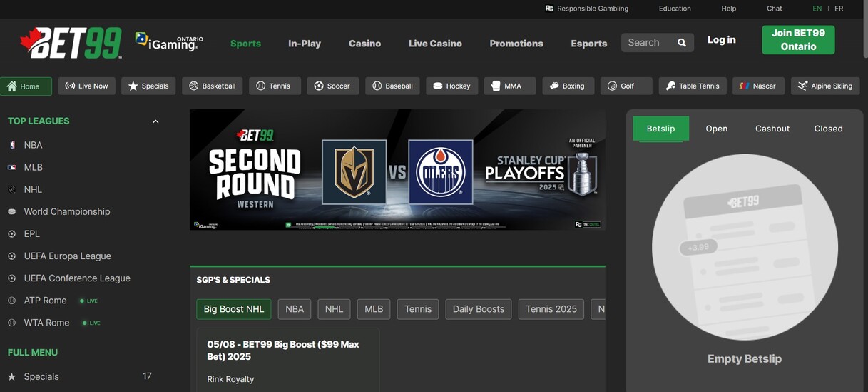Image resolution: width=868 pixels, height=392 pixels.
Task: Click the Rink Royalty text
Action: tap(230, 379)
